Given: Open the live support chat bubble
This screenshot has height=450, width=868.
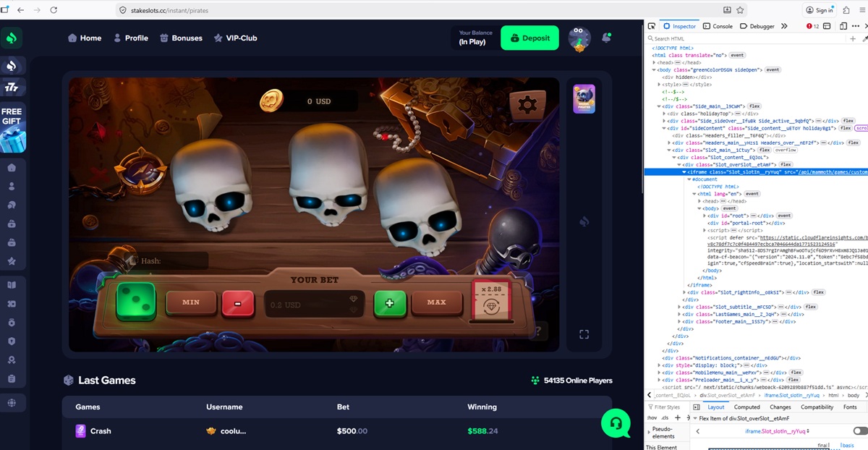Looking at the screenshot, I should point(616,423).
